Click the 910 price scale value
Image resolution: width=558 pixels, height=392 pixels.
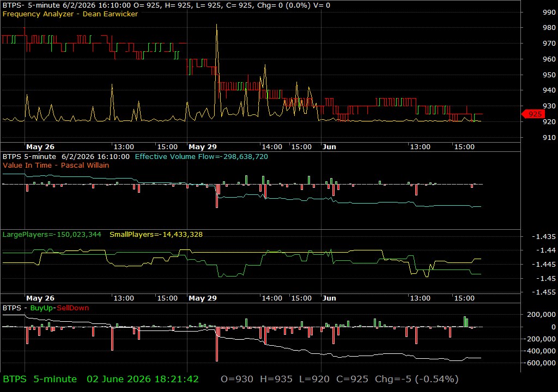point(549,137)
